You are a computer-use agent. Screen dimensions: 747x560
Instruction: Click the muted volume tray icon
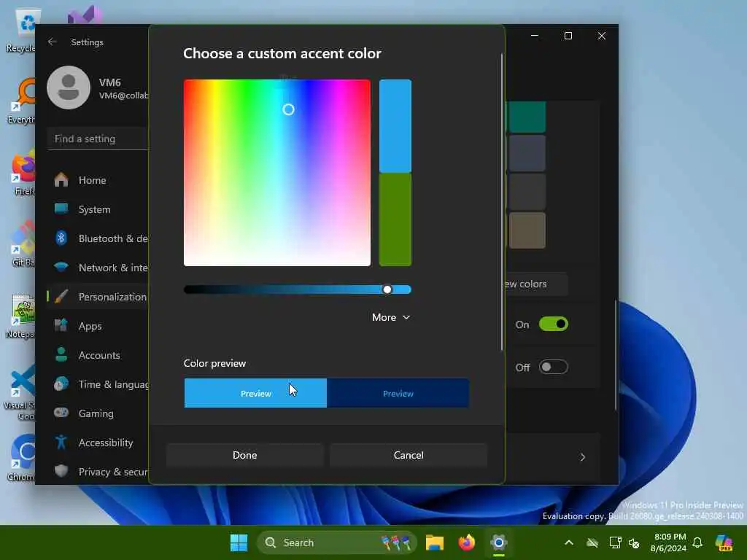point(634,542)
